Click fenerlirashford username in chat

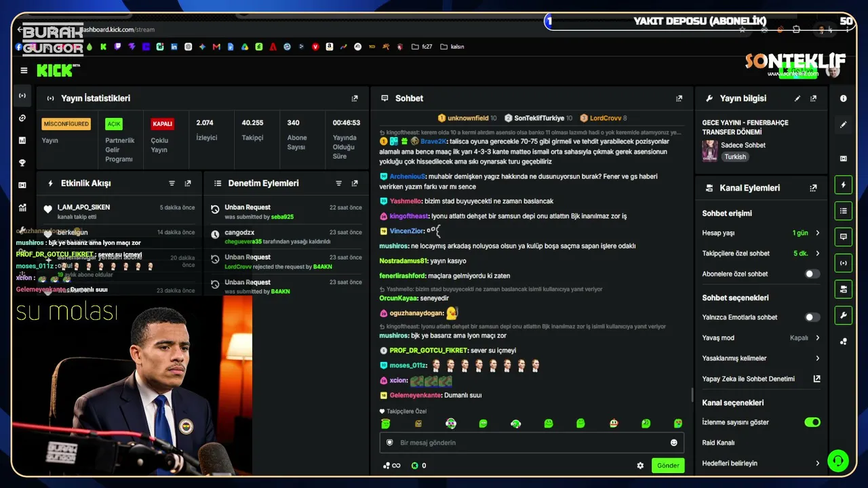(403, 276)
